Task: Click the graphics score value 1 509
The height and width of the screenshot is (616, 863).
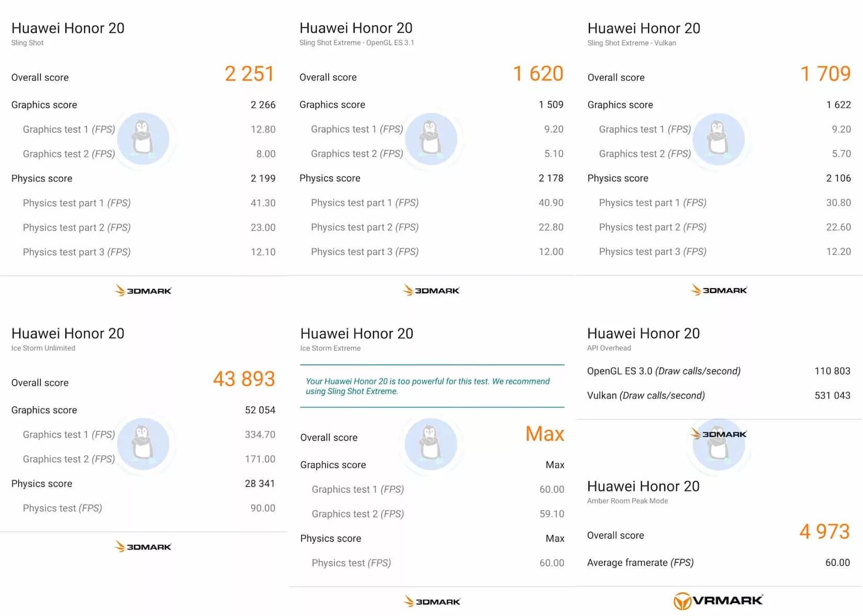Action: click(x=551, y=105)
